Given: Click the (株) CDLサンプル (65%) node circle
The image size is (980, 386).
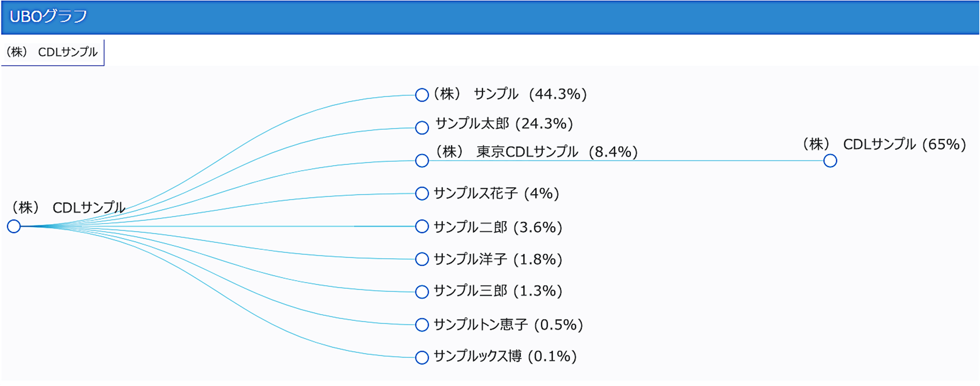Looking at the screenshot, I should coord(830,161).
